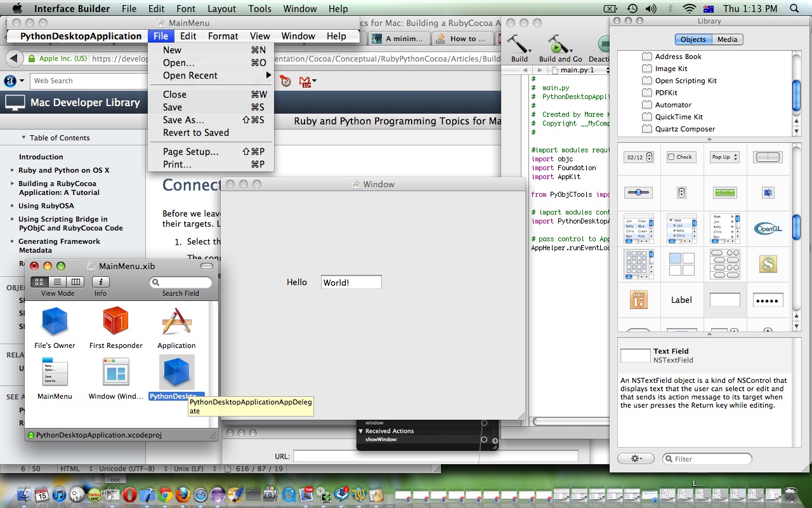812x508 pixels.
Task: Switch MainMenu.xib to column view mode
Action: pyautogui.click(x=75, y=282)
